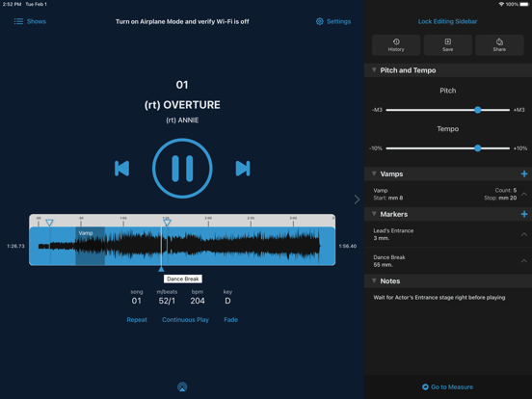Click the bpm value 204

(198, 301)
